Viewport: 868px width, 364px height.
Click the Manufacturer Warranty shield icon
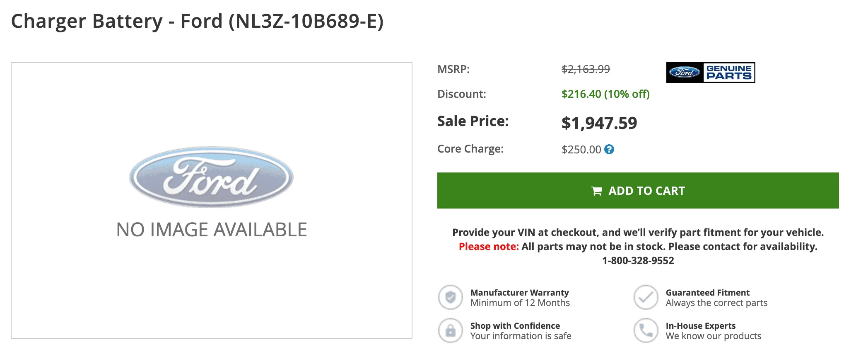point(450,297)
